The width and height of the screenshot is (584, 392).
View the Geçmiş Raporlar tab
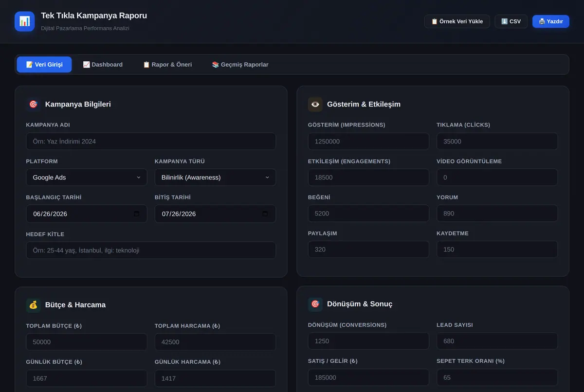pos(240,65)
